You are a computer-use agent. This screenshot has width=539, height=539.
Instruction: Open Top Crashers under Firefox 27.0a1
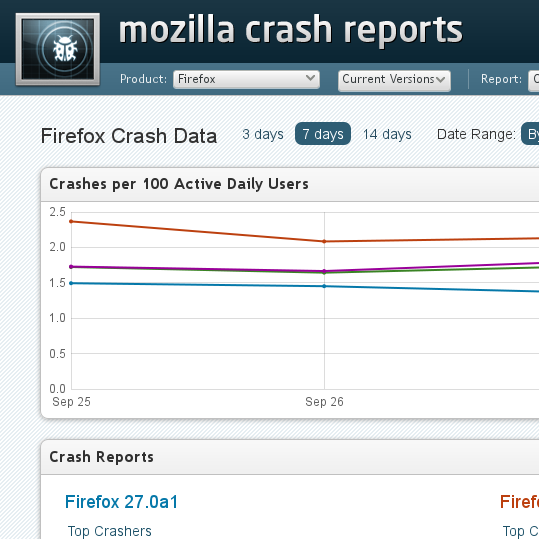(110, 531)
